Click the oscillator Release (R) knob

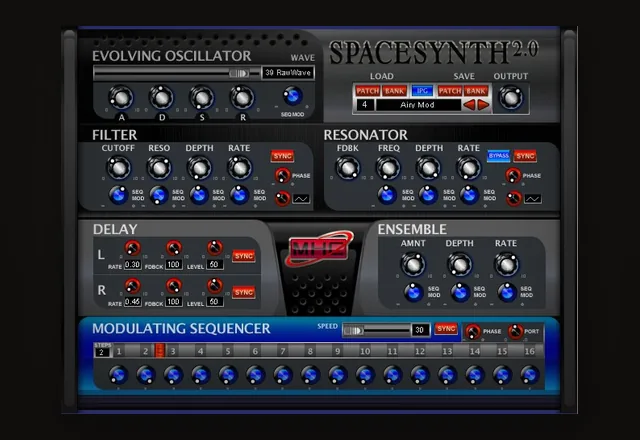click(x=242, y=98)
